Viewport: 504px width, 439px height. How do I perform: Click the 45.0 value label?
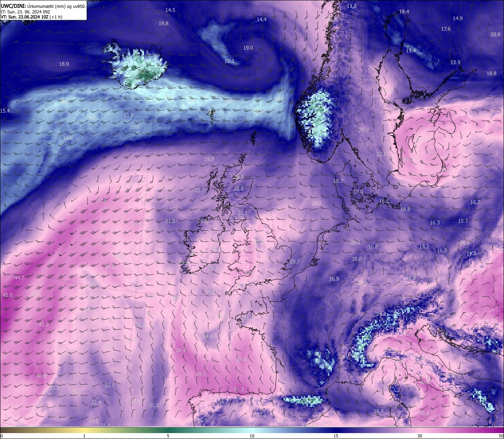pos(7,295)
